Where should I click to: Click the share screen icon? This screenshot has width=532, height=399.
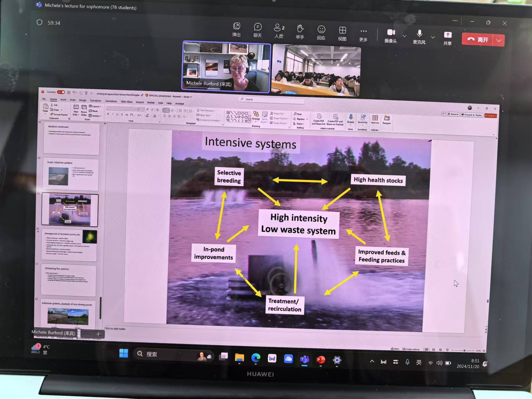[447, 38]
